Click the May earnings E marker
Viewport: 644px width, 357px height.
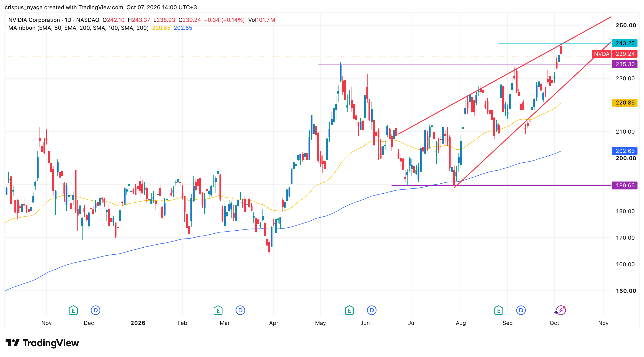(x=349, y=310)
